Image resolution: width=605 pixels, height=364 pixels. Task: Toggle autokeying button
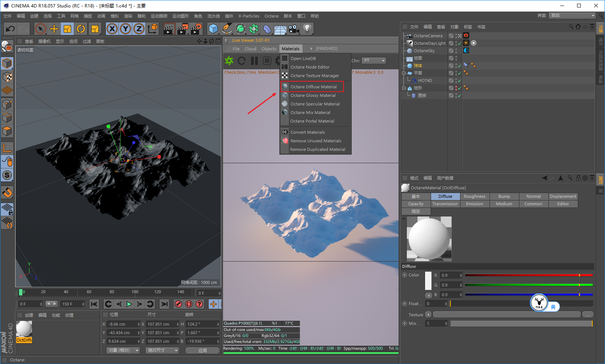(189, 304)
